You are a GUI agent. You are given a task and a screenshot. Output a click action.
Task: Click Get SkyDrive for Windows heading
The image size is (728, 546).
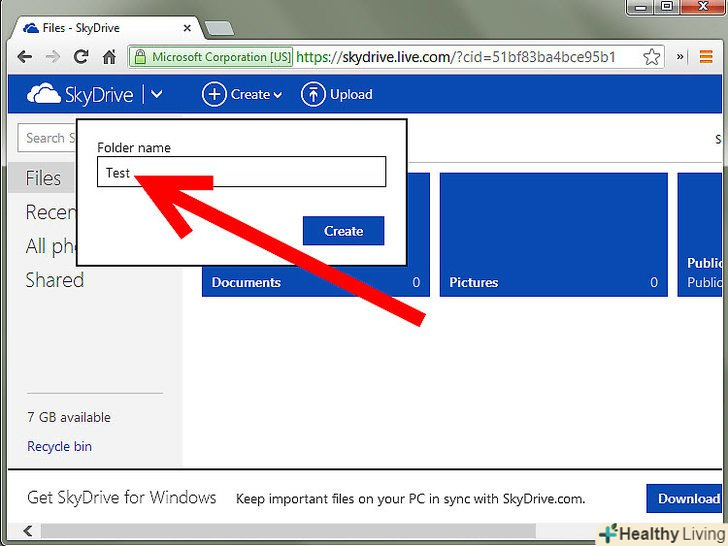coord(122,498)
